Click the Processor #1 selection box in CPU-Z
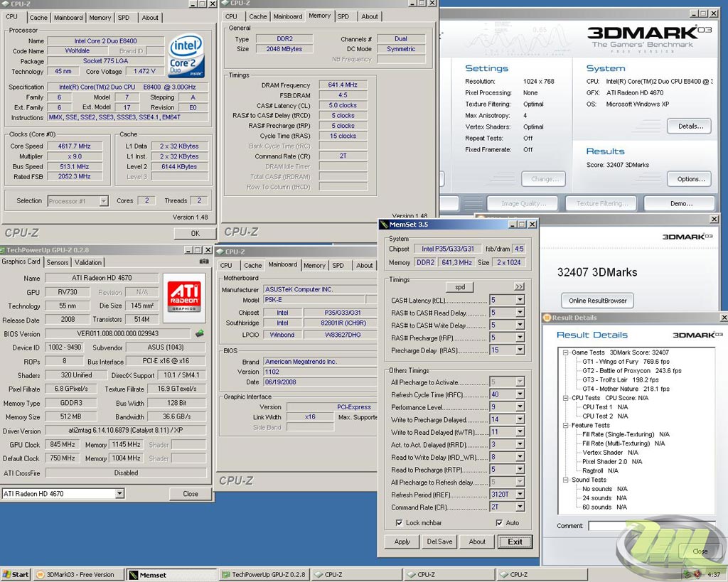 pos(78,201)
